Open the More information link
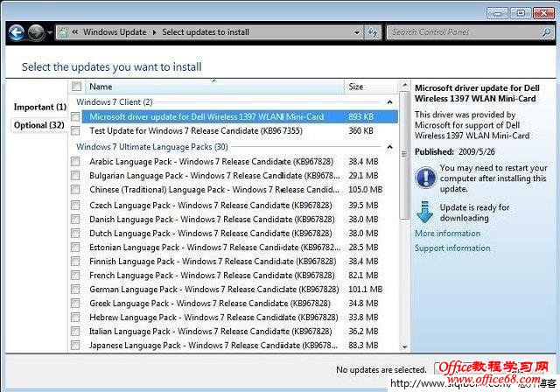 click(x=447, y=234)
